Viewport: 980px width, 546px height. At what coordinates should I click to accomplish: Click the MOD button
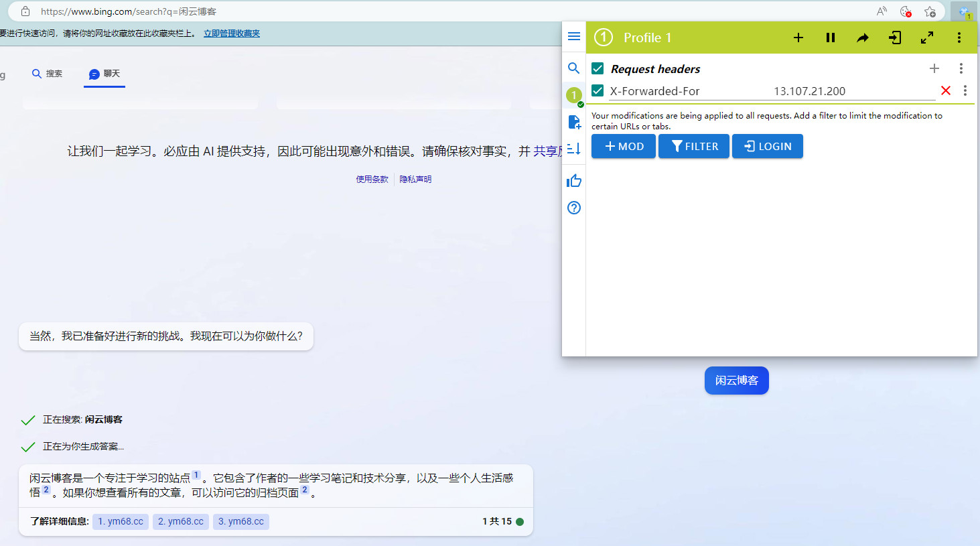pyautogui.click(x=624, y=146)
